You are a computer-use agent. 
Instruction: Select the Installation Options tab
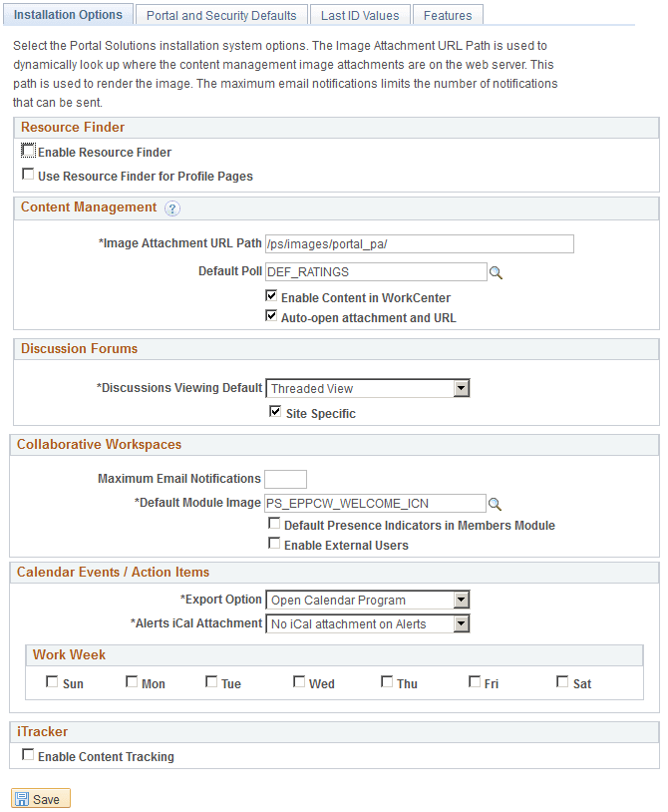pyautogui.click(x=68, y=14)
